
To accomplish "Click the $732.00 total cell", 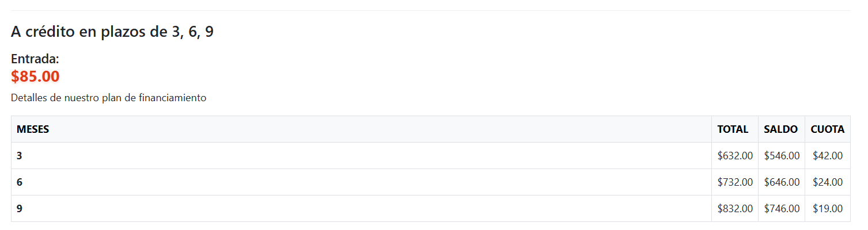I will [735, 182].
